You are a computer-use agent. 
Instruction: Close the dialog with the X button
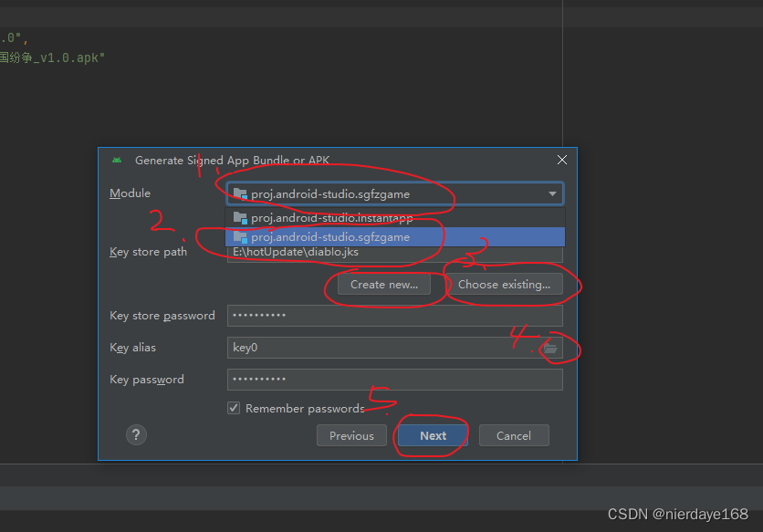pos(562,160)
